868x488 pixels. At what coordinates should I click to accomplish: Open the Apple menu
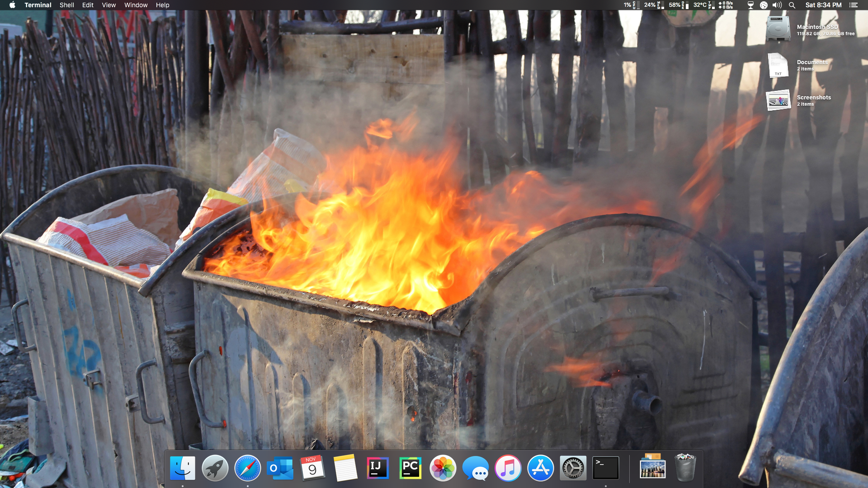[x=12, y=5]
